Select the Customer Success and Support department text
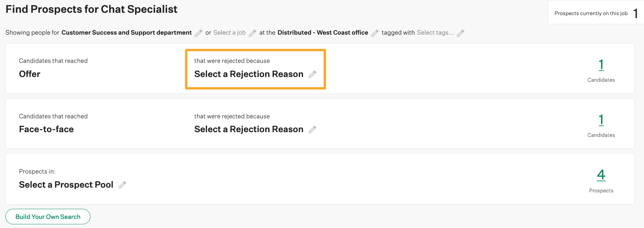Image resolution: width=644 pixels, height=228 pixels. pos(126,33)
